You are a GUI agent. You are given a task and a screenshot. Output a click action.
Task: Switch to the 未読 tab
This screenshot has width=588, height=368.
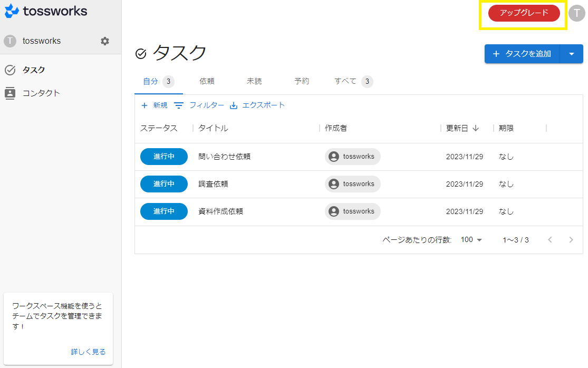point(254,81)
